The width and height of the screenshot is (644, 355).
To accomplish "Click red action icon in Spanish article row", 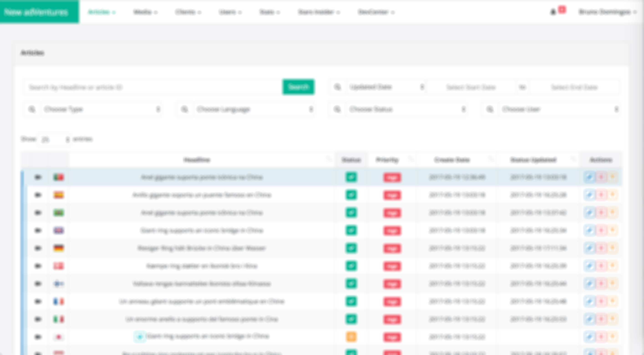I will coord(601,195).
